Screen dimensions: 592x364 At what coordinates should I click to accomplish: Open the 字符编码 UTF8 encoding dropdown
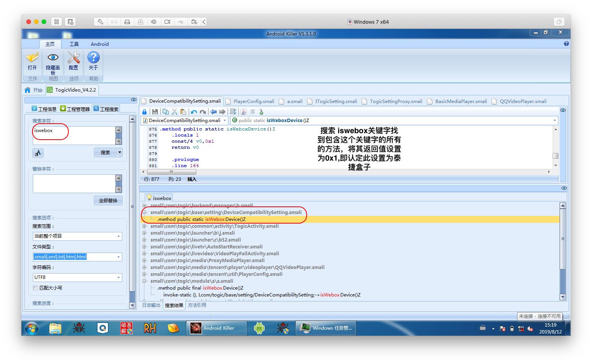118,277
